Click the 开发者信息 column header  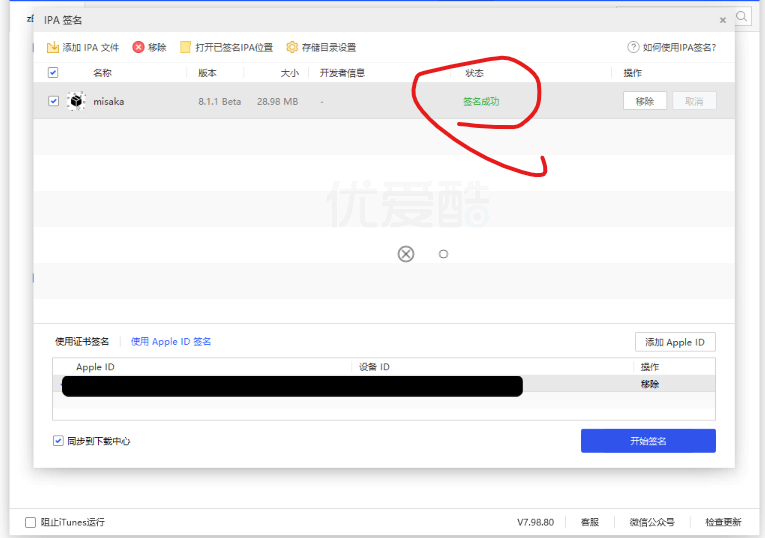[342, 73]
